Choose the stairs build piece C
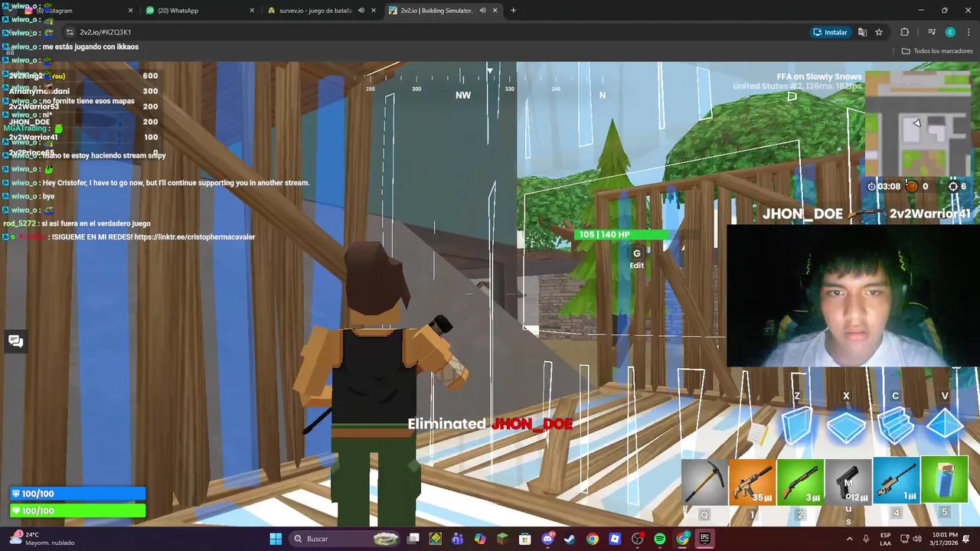Viewport: 980px width, 551px height. pyautogui.click(x=895, y=425)
